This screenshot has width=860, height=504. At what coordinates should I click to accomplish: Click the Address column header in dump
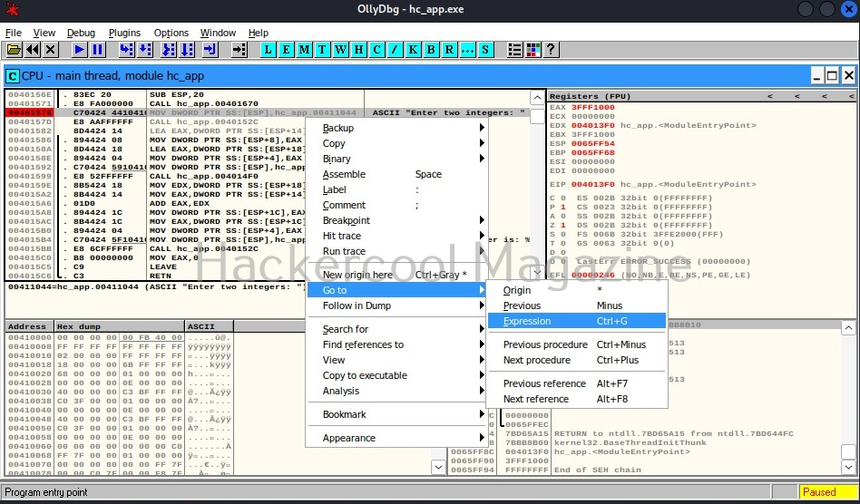point(29,326)
